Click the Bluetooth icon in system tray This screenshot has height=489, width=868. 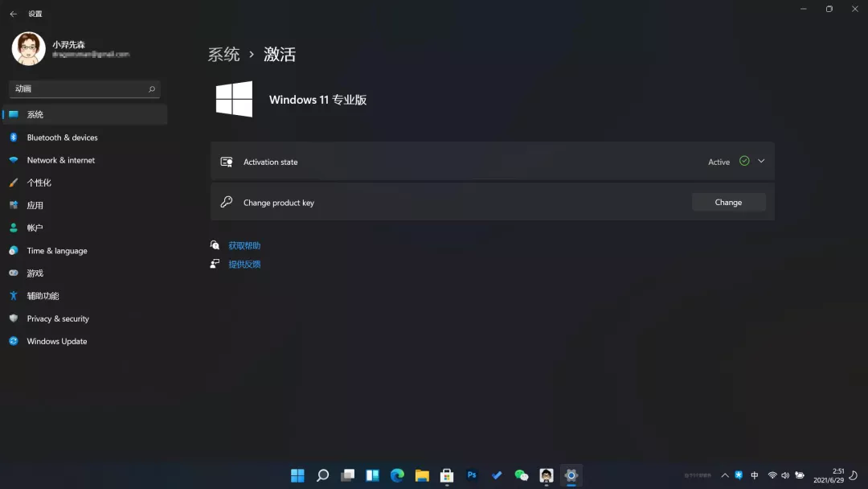click(x=739, y=475)
